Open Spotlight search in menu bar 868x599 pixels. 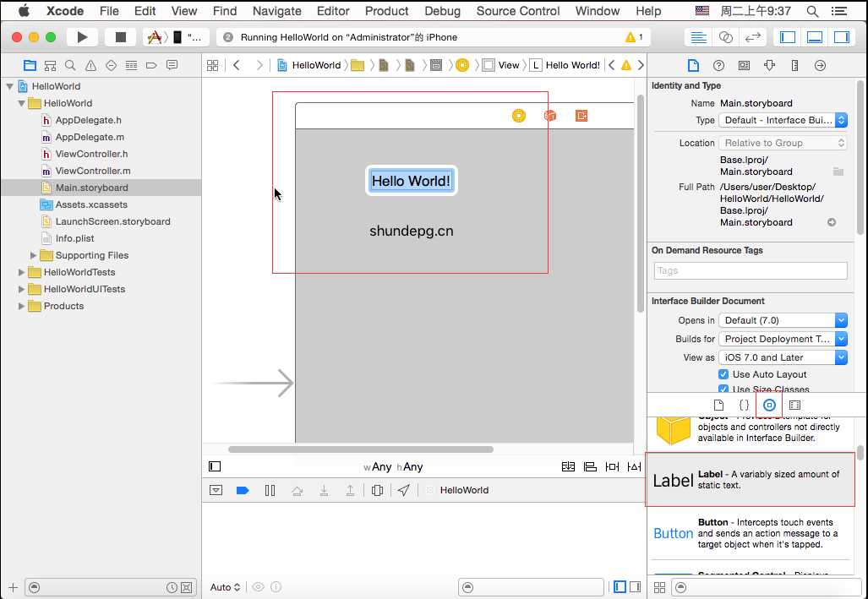coord(812,10)
